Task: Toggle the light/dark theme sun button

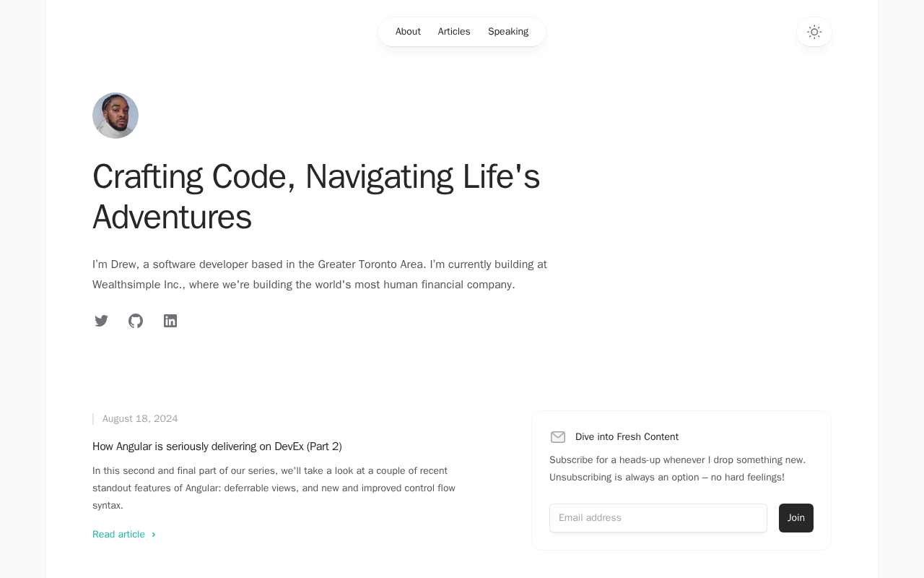Action: coord(814,32)
